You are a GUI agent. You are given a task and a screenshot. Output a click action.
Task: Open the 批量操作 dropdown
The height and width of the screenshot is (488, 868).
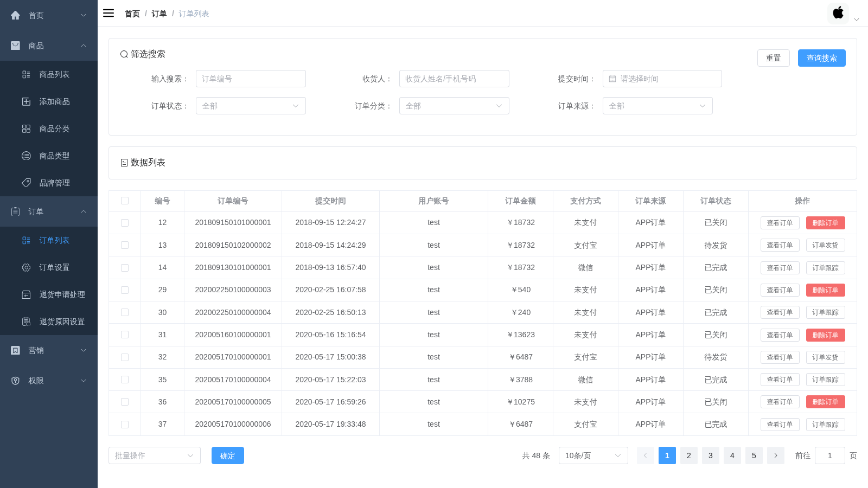pyautogui.click(x=155, y=455)
